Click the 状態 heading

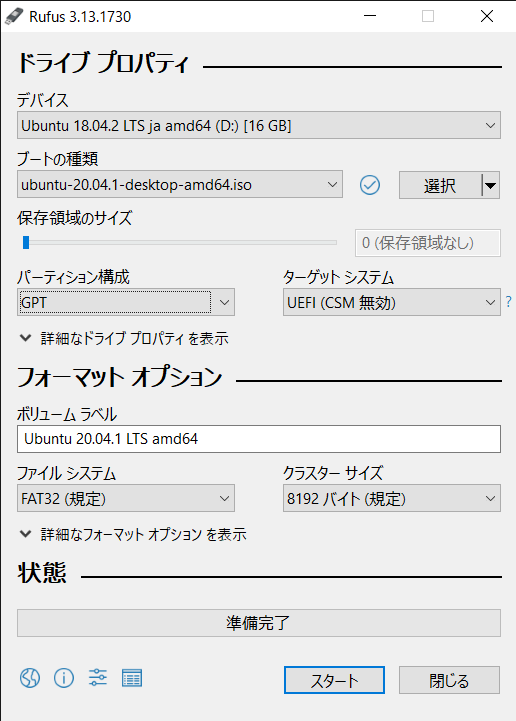click(42, 573)
